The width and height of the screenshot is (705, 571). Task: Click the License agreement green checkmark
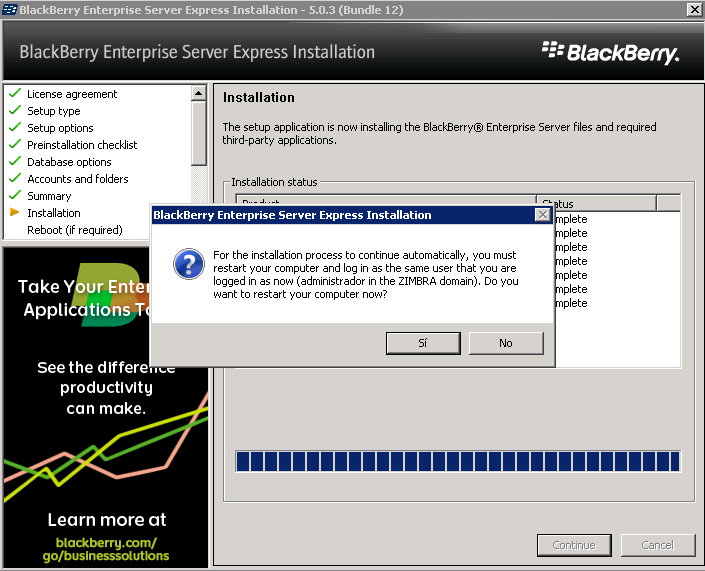[15, 93]
